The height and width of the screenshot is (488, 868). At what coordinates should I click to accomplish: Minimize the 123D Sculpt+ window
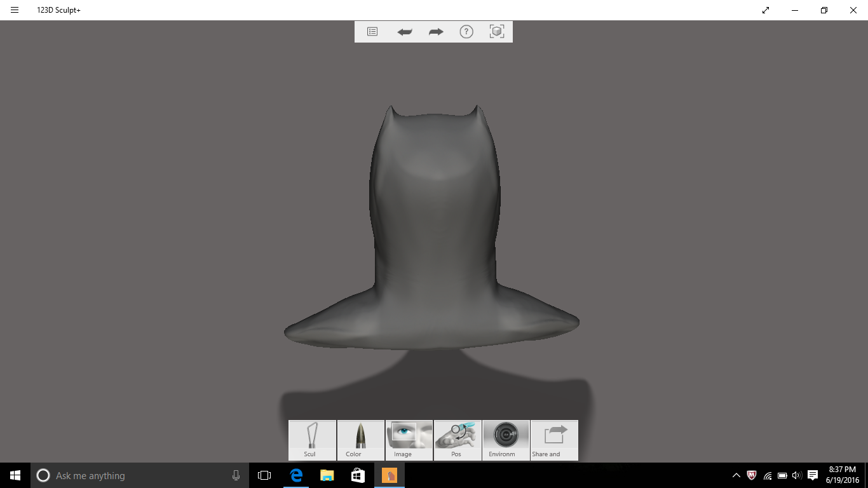pyautogui.click(x=795, y=10)
